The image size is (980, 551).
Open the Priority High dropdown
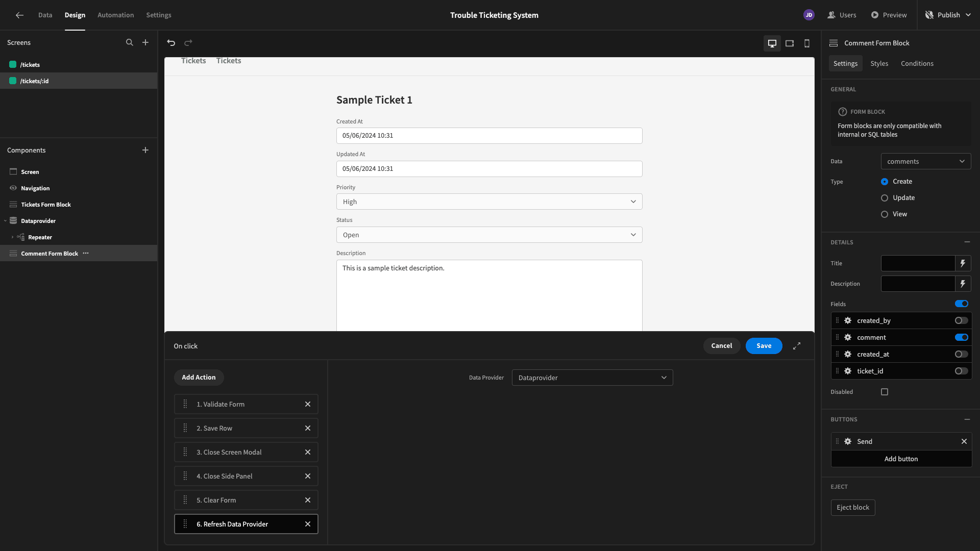click(489, 202)
